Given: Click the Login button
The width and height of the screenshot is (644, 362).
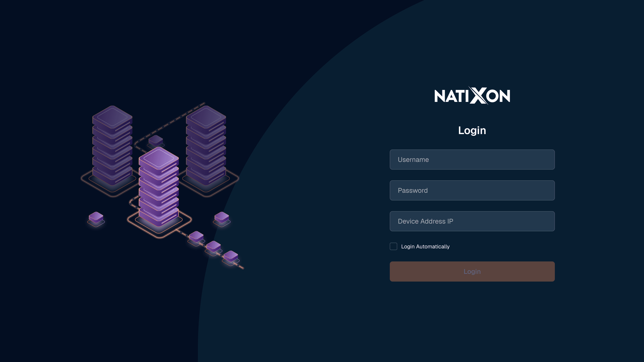Looking at the screenshot, I should click(472, 271).
